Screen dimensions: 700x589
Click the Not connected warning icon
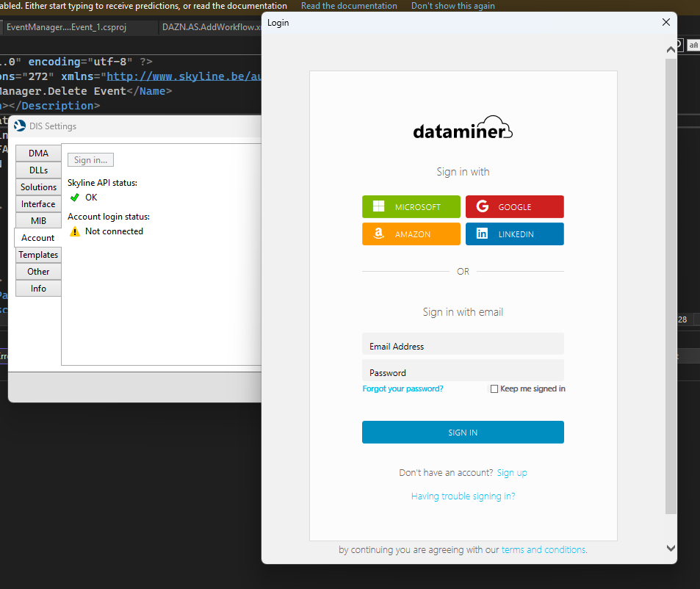tap(74, 231)
